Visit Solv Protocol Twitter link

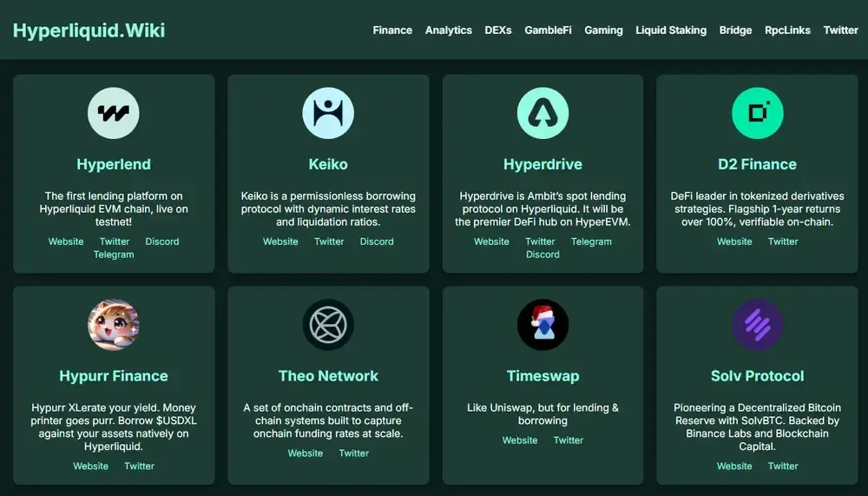point(783,466)
